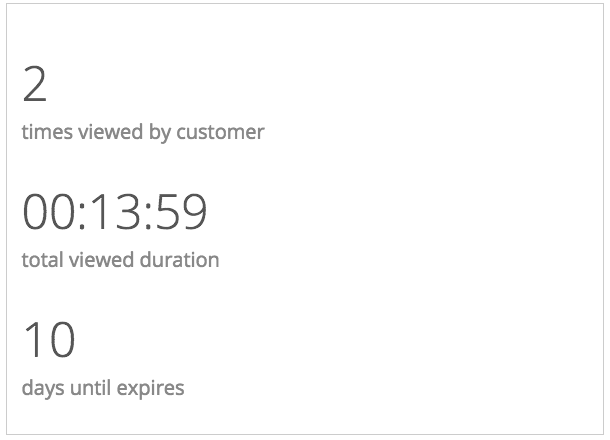Select the 'days until expires' label
This screenshot has height=440, width=610.
[x=102, y=388]
